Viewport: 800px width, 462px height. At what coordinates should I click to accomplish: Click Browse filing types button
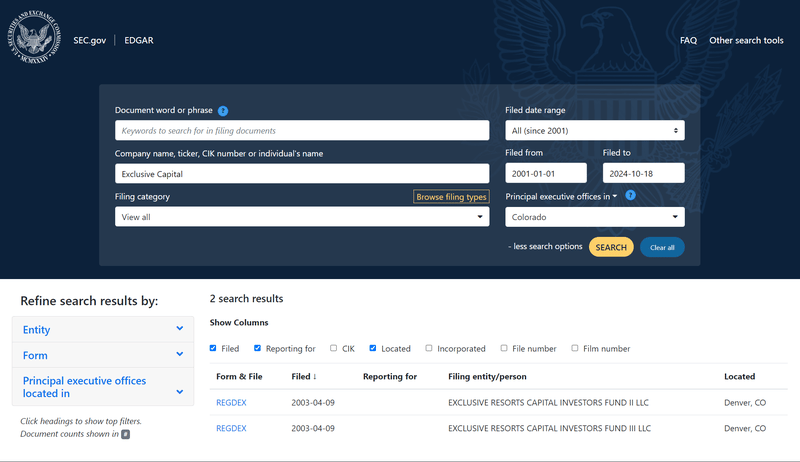point(451,197)
